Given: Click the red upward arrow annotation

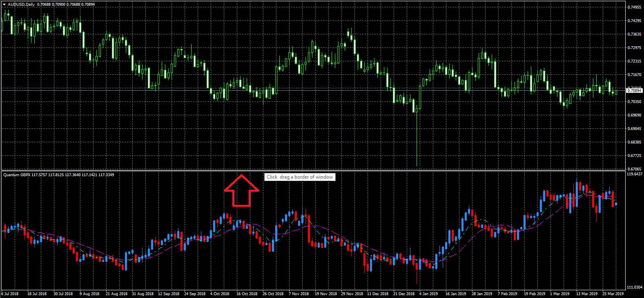Looking at the screenshot, I should [x=241, y=190].
